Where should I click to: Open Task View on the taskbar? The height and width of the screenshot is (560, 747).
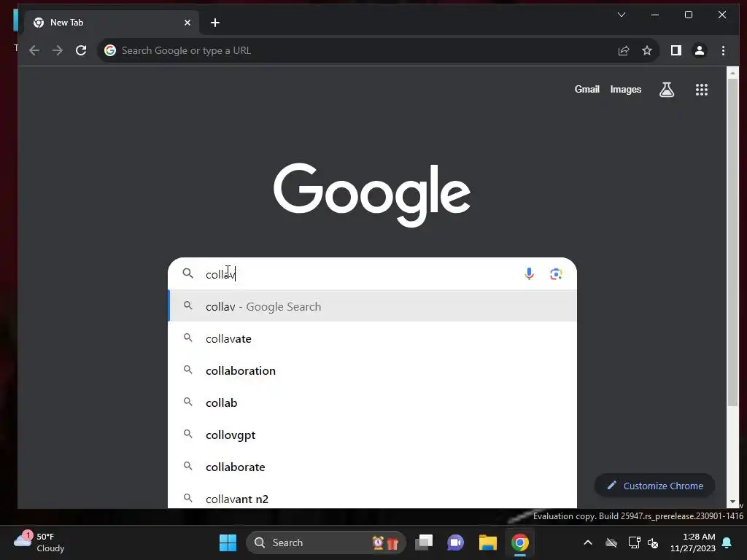(x=424, y=542)
